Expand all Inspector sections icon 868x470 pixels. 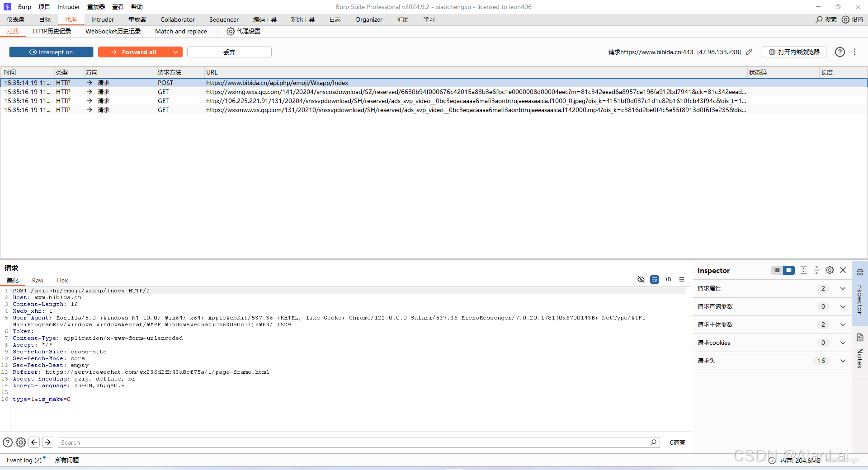(x=803, y=270)
